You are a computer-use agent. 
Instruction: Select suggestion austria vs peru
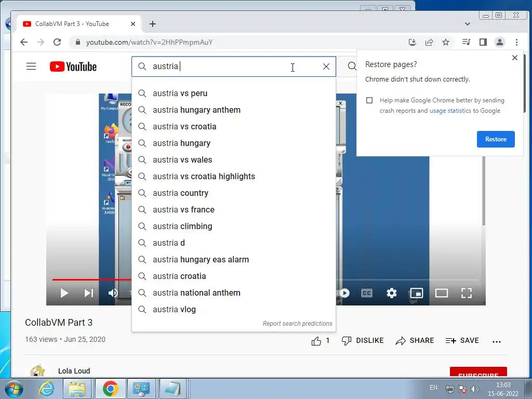234,94
